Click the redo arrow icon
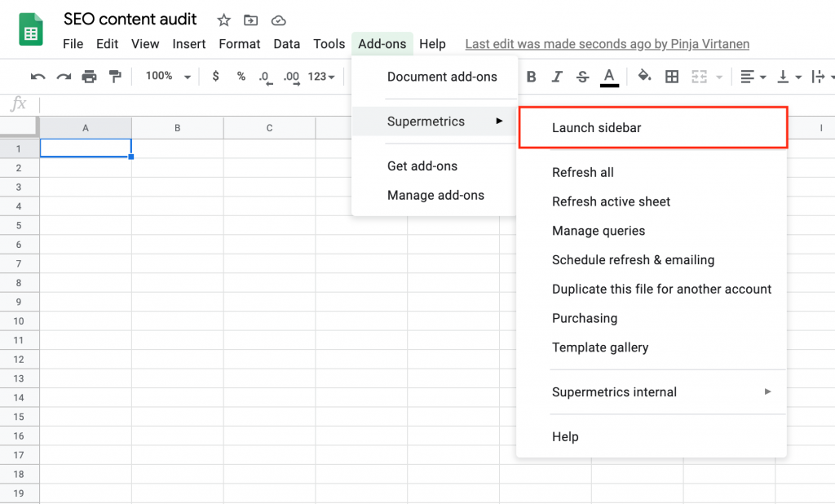 pos(64,77)
